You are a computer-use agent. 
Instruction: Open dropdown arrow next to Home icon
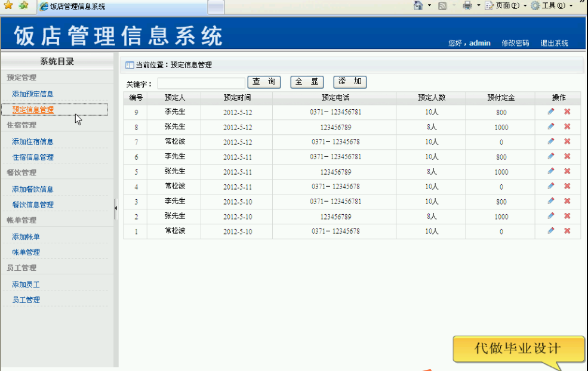[x=429, y=5]
